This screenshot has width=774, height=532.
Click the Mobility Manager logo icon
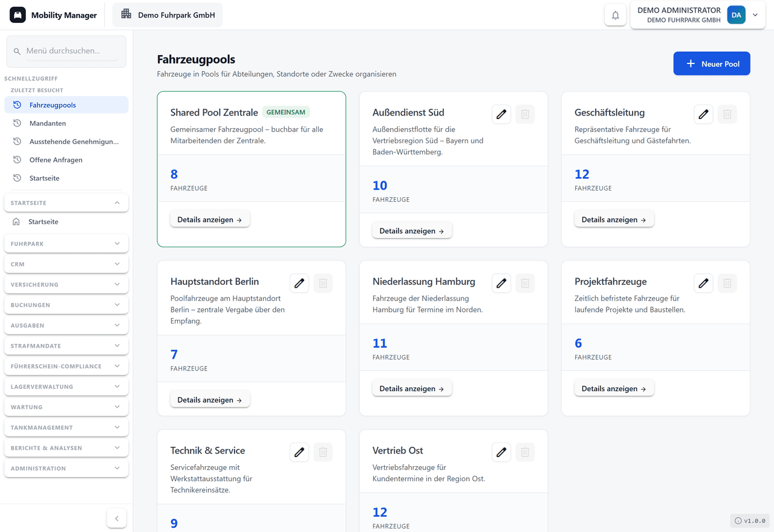[18, 15]
